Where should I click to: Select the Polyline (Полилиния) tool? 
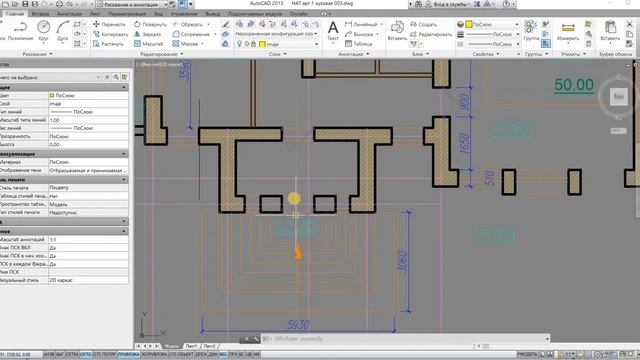[20, 32]
